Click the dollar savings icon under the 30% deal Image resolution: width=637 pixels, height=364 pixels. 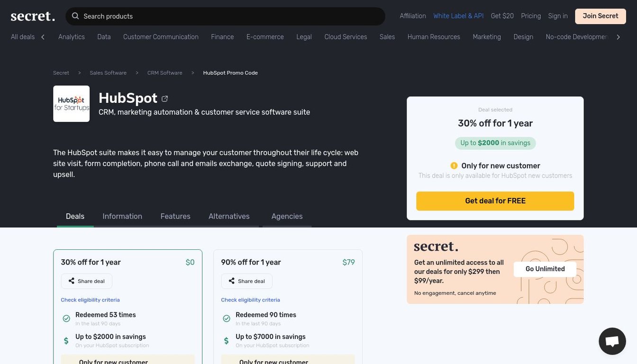click(x=66, y=340)
